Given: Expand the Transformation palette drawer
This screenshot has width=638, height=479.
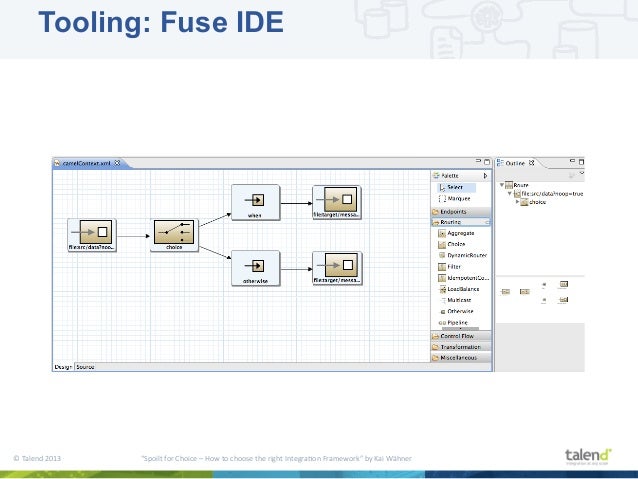Looking at the screenshot, I should 461,347.
